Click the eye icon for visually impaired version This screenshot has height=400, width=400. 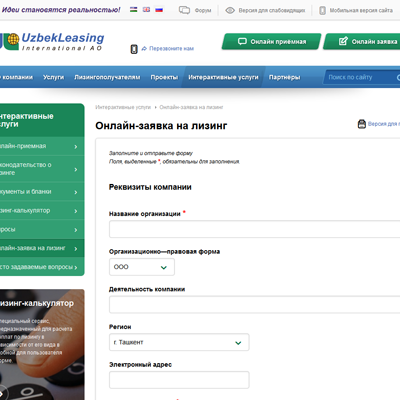click(230, 10)
